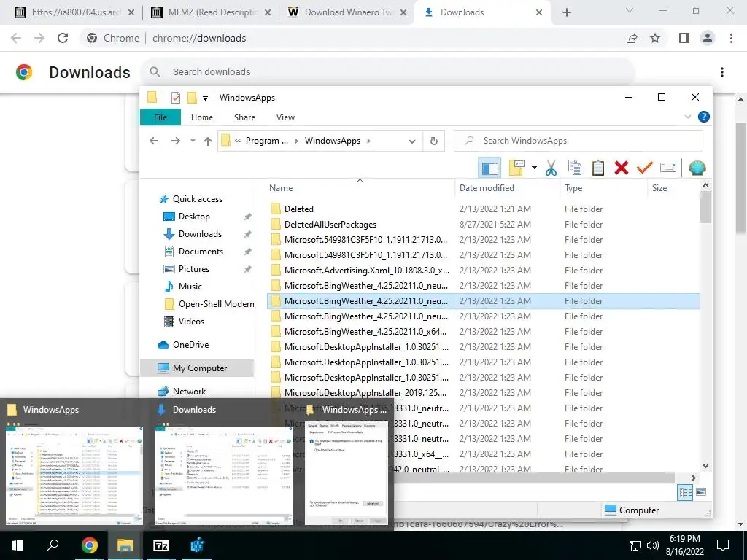Image resolution: width=747 pixels, height=560 pixels.
Task: Sort by Type column header
Action: coord(573,187)
